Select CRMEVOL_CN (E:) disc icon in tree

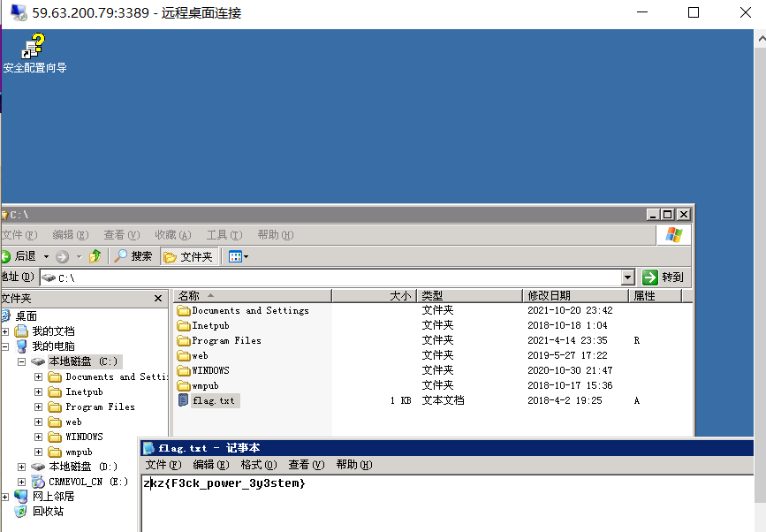tap(38, 482)
